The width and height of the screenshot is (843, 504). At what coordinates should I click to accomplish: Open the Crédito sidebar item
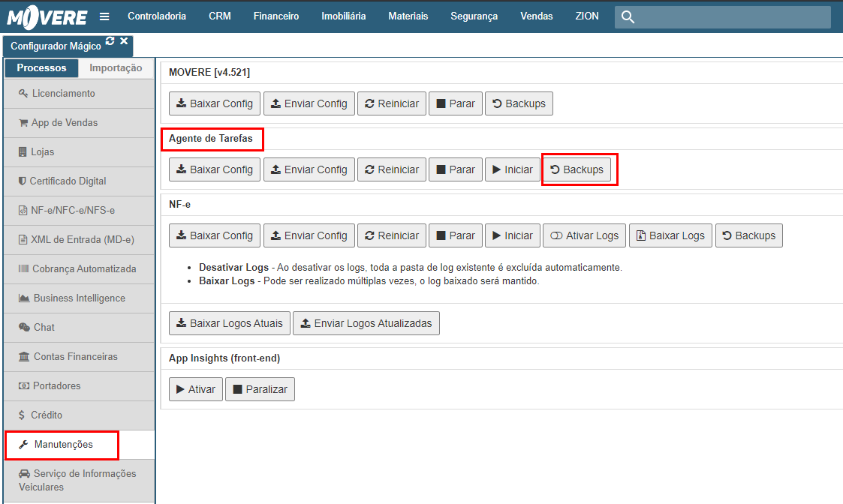(79, 415)
